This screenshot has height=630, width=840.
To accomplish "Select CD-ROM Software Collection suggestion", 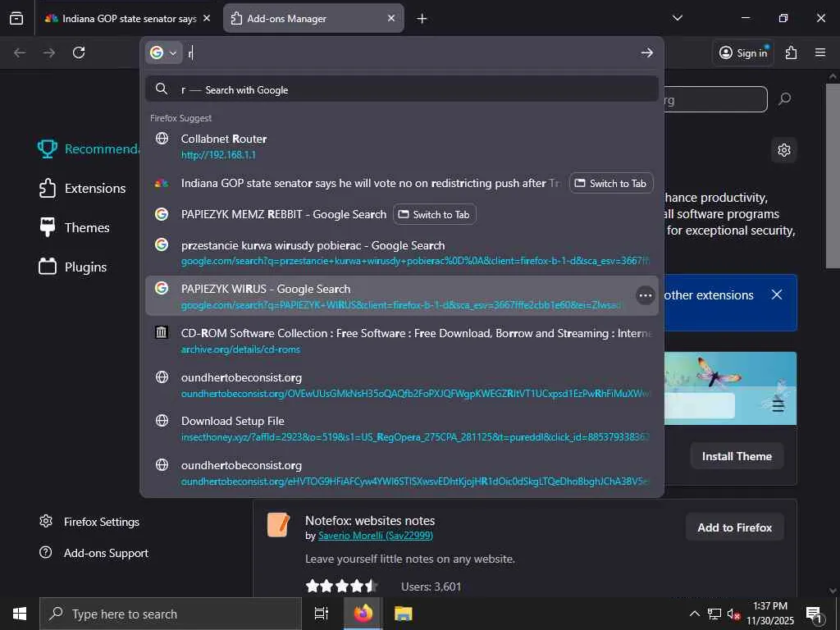I will point(402,340).
